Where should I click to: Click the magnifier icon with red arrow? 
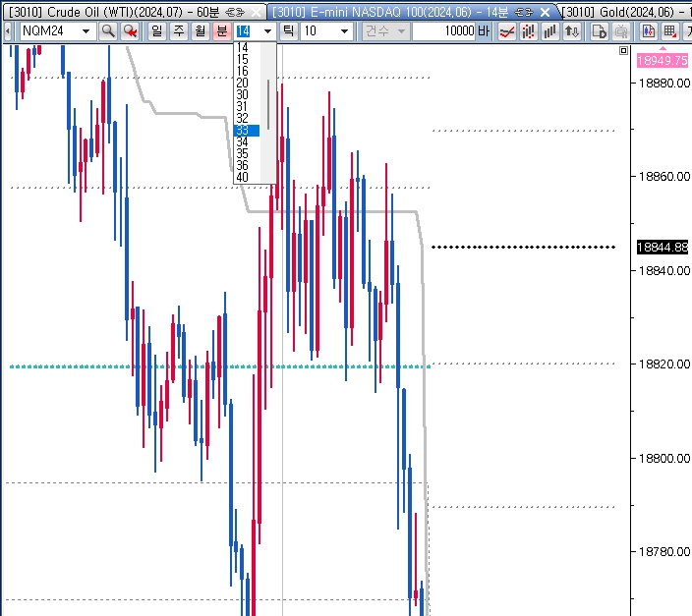(x=130, y=31)
